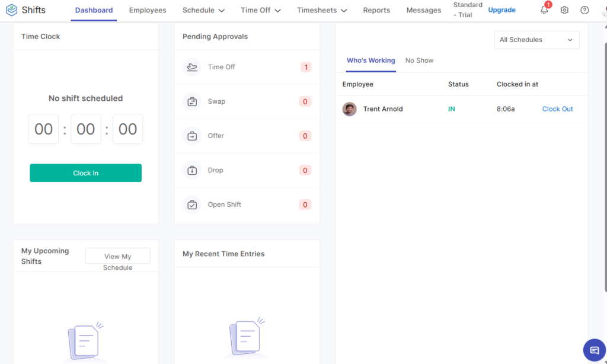Open pending Time Off count badge

click(306, 67)
